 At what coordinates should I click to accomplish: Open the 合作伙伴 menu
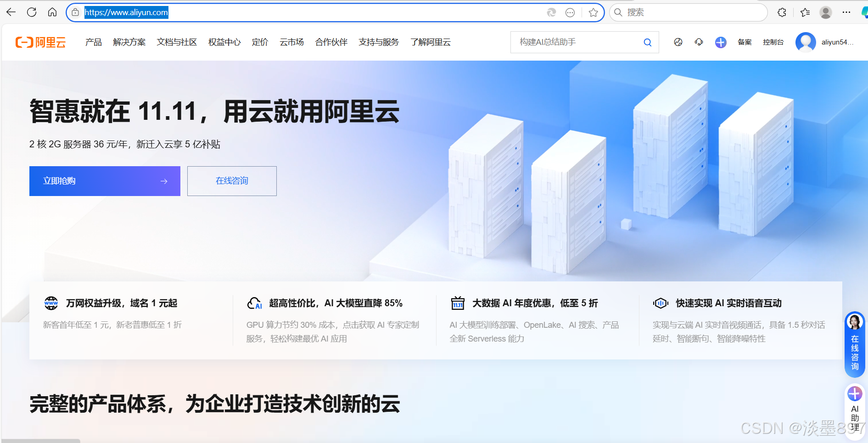point(331,42)
